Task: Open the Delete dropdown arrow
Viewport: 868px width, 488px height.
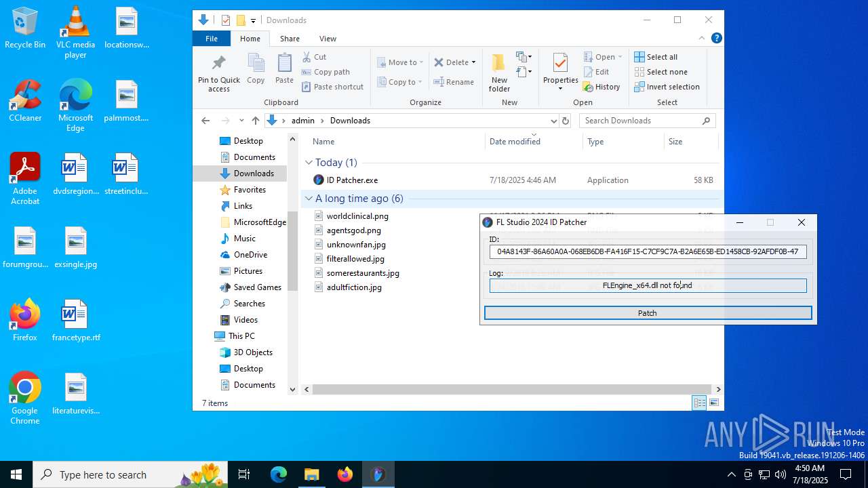Action: point(473,62)
